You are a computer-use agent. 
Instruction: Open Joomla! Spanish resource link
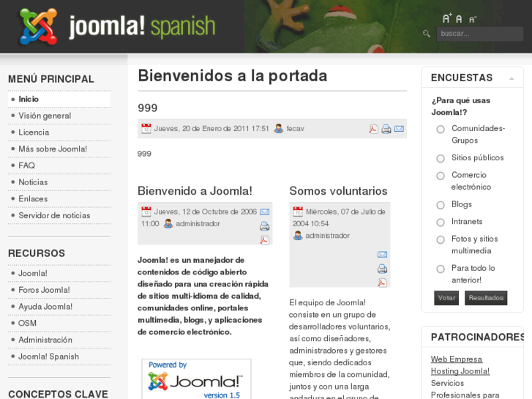coord(59,357)
